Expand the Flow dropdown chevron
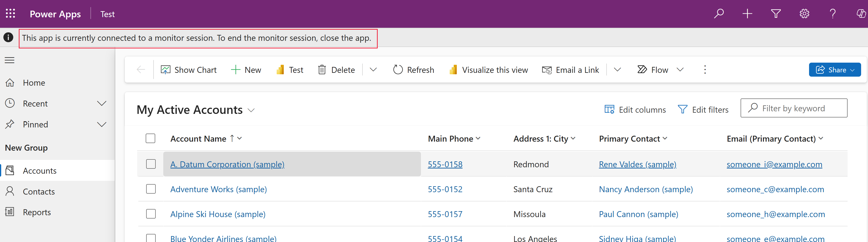The width and height of the screenshot is (868, 242). (680, 70)
